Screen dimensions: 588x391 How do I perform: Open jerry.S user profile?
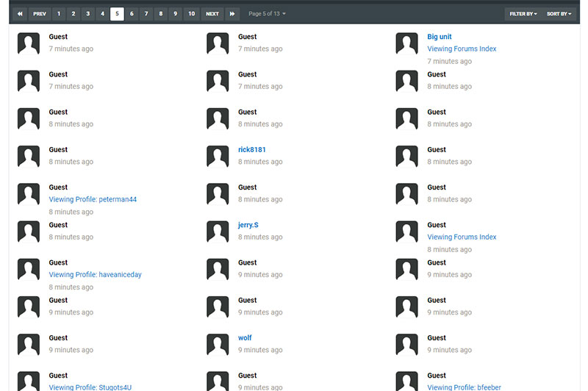[x=248, y=225]
